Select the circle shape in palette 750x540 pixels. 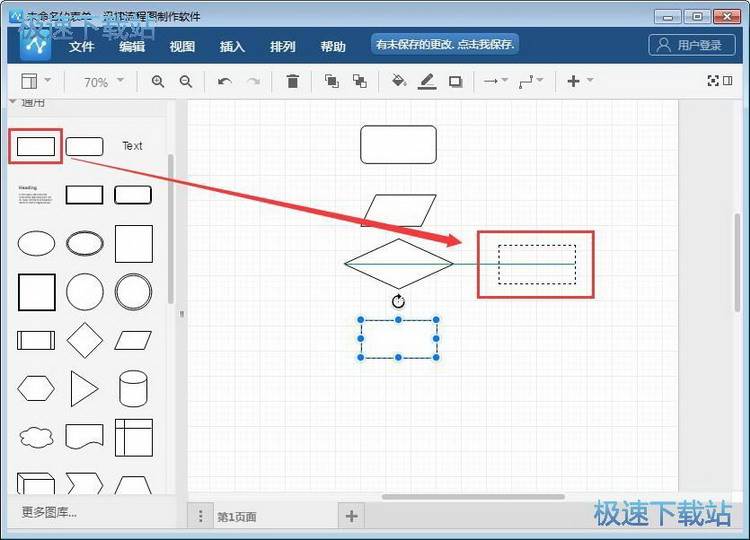pos(85,292)
